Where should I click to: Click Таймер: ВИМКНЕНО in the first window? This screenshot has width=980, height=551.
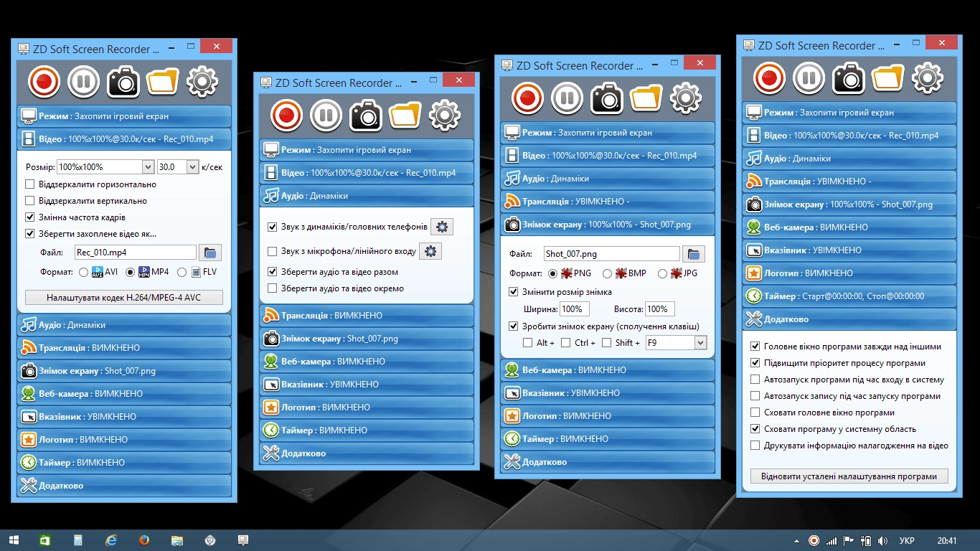coord(124,463)
